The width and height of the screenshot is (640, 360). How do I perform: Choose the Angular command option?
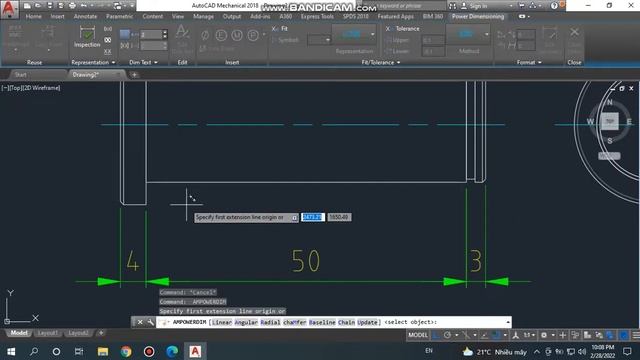pyautogui.click(x=246, y=322)
